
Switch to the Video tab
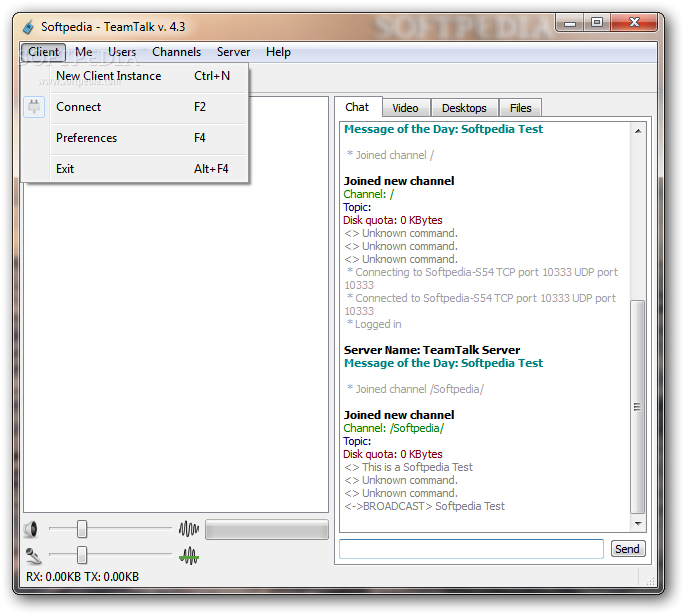pyautogui.click(x=405, y=108)
